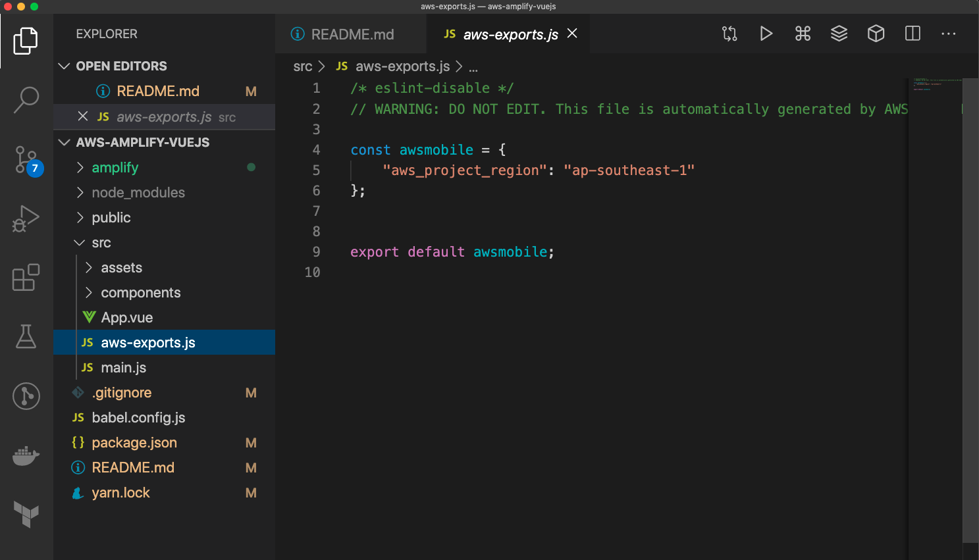Select aws-exports.js in the file tree
979x560 pixels.
coord(164,342)
